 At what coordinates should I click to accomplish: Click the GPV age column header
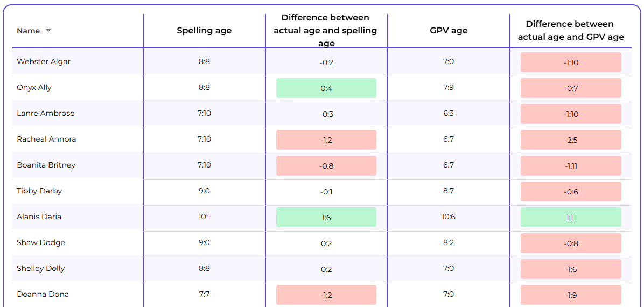(x=449, y=31)
